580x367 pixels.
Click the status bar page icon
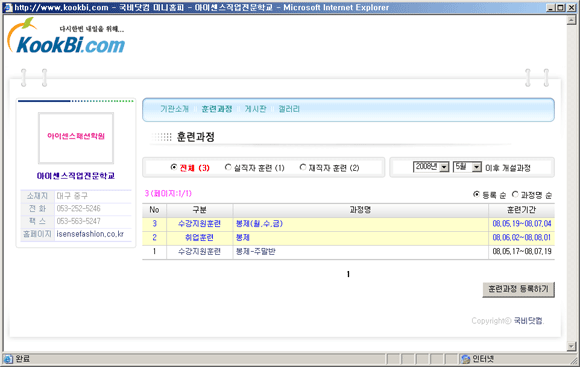coord(8,359)
